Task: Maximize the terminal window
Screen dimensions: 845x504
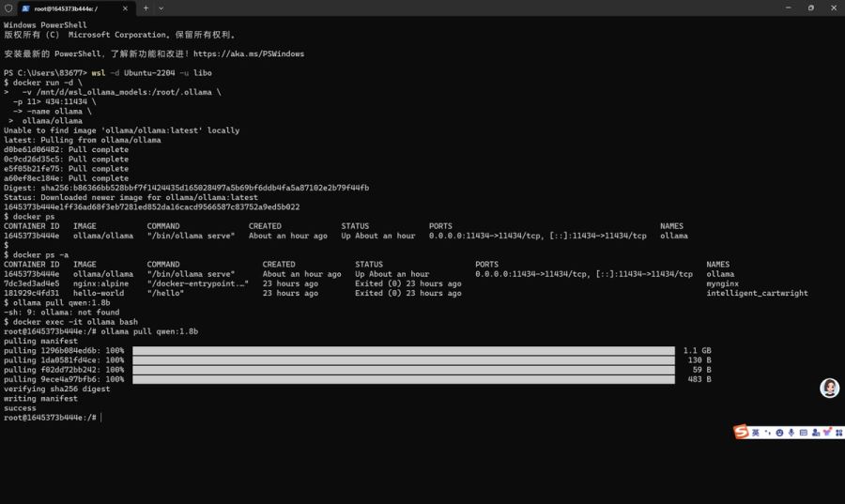Action: point(811,8)
